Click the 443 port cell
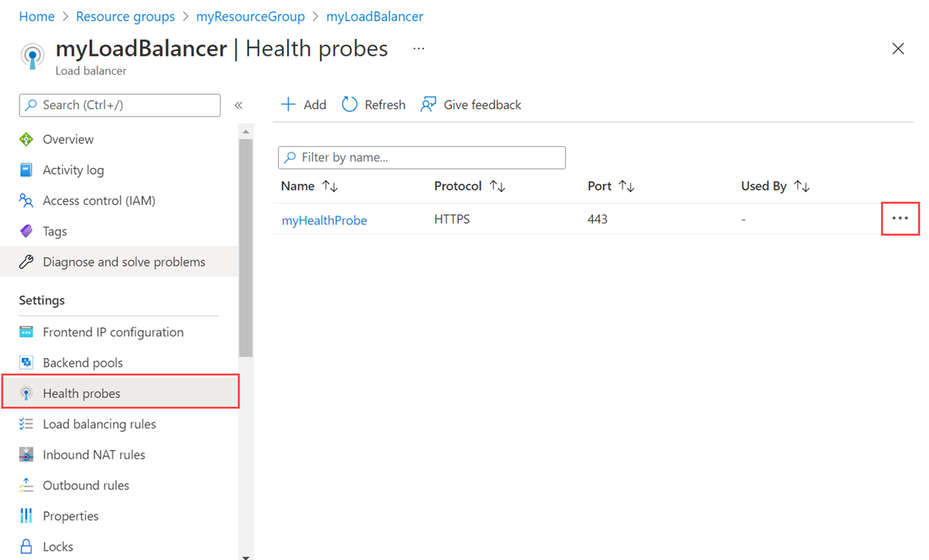 [x=598, y=220]
